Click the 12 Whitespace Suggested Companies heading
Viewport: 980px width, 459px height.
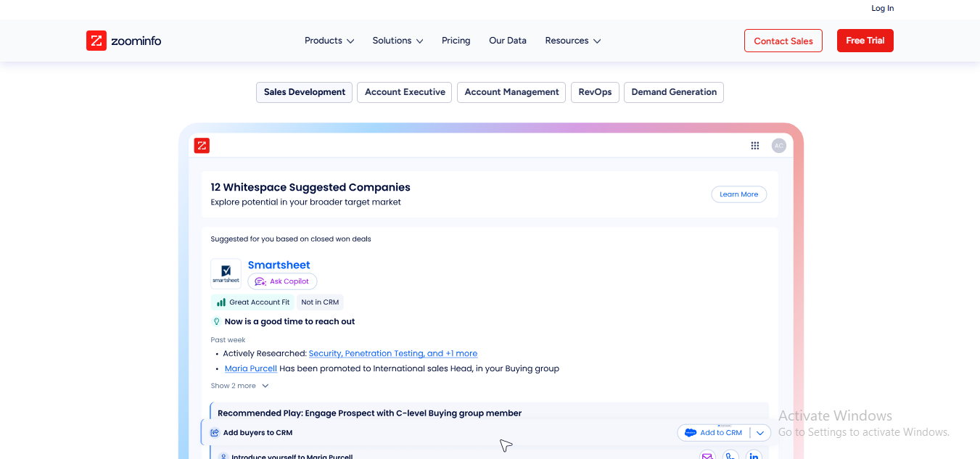point(310,187)
